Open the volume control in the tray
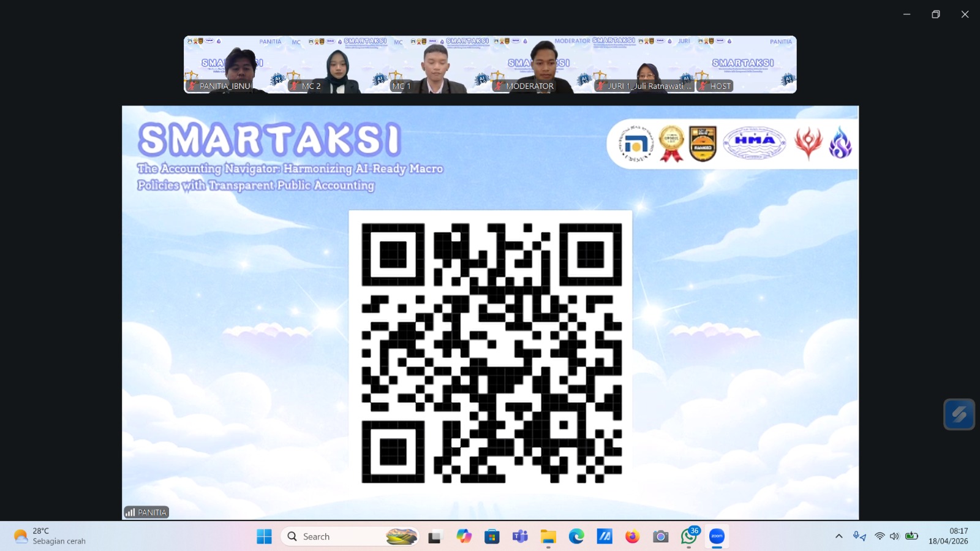Viewport: 980px width, 551px height. pyautogui.click(x=894, y=536)
